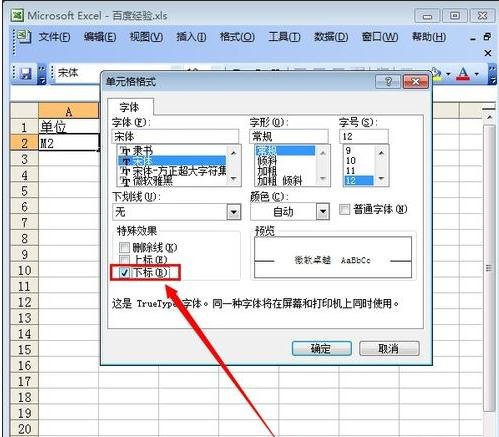Screen dimensions: 499x437
Task: Click the font size list scroll down arrow
Action: pos(381,179)
